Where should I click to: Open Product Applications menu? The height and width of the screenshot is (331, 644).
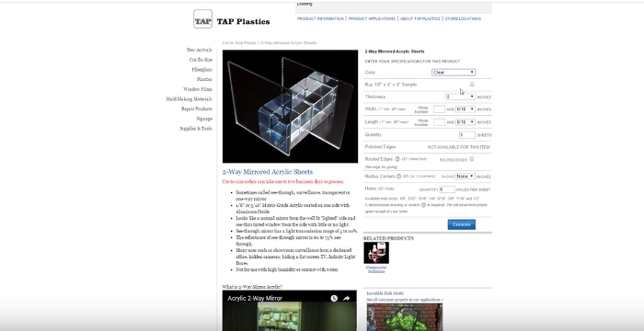[372, 19]
